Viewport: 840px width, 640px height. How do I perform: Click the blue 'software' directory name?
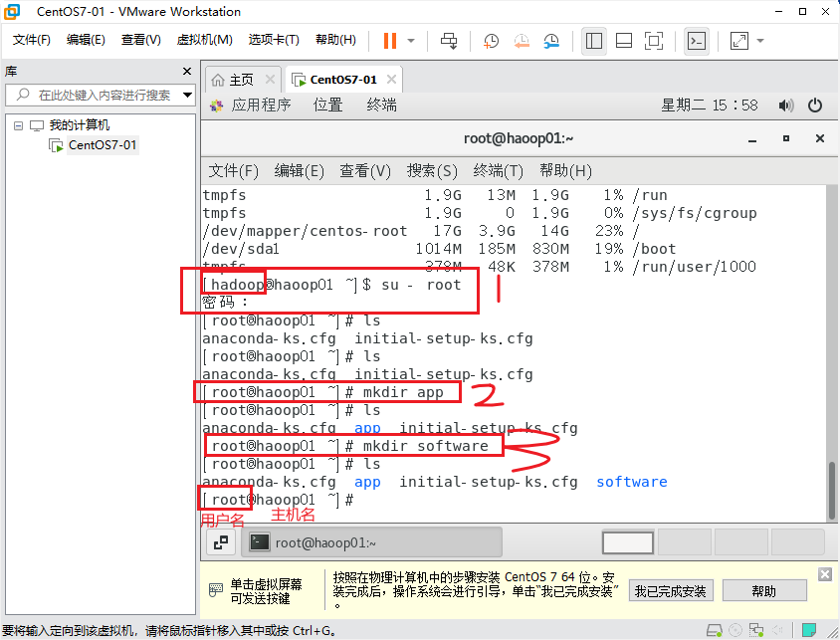(632, 482)
